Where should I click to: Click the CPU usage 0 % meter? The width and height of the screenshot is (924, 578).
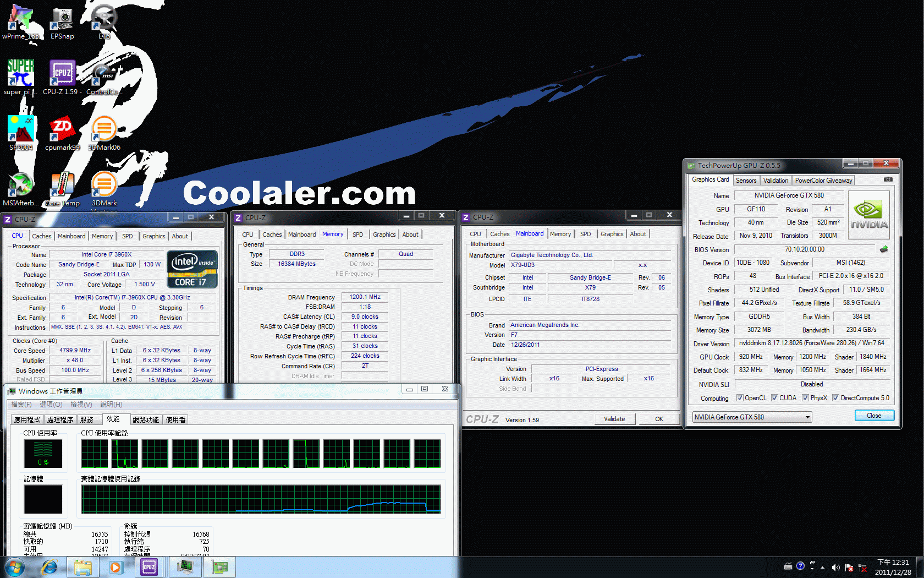tap(43, 454)
